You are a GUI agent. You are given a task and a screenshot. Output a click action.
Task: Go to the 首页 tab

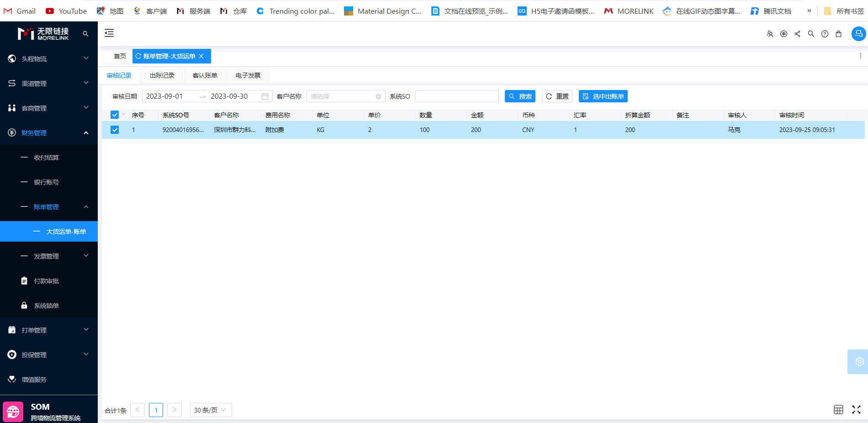click(120, 56)
